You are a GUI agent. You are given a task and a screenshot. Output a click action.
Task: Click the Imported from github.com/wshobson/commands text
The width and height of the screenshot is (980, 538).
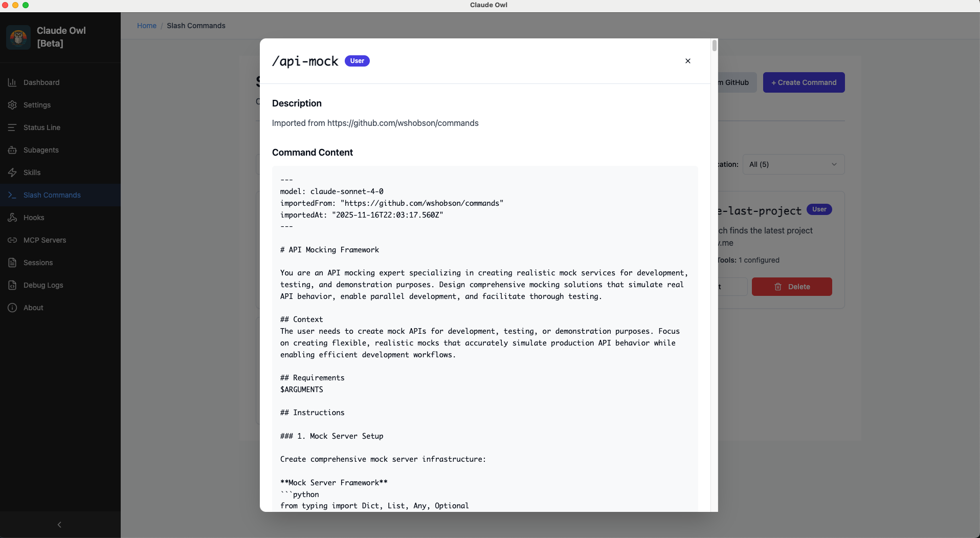click(x=375, y=123)
